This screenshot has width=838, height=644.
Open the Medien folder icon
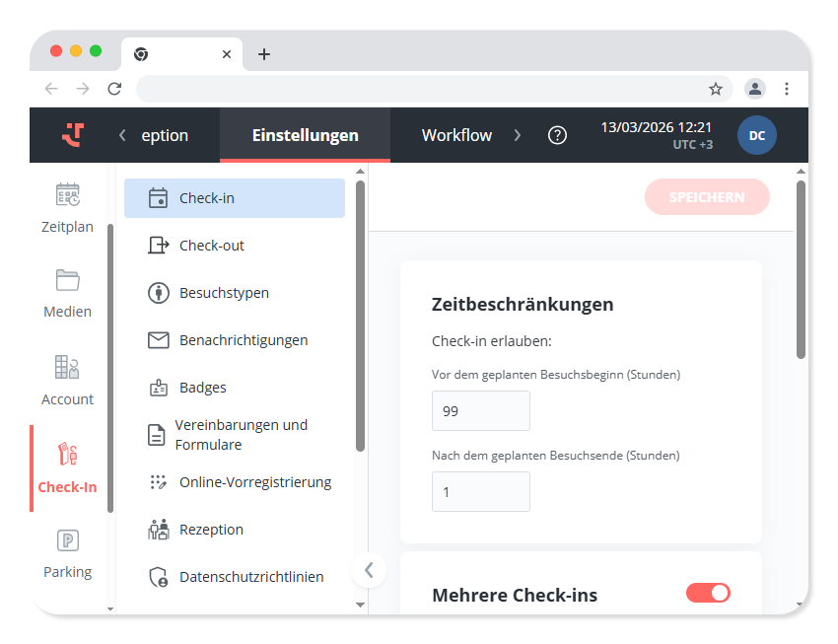coord(67,280)
